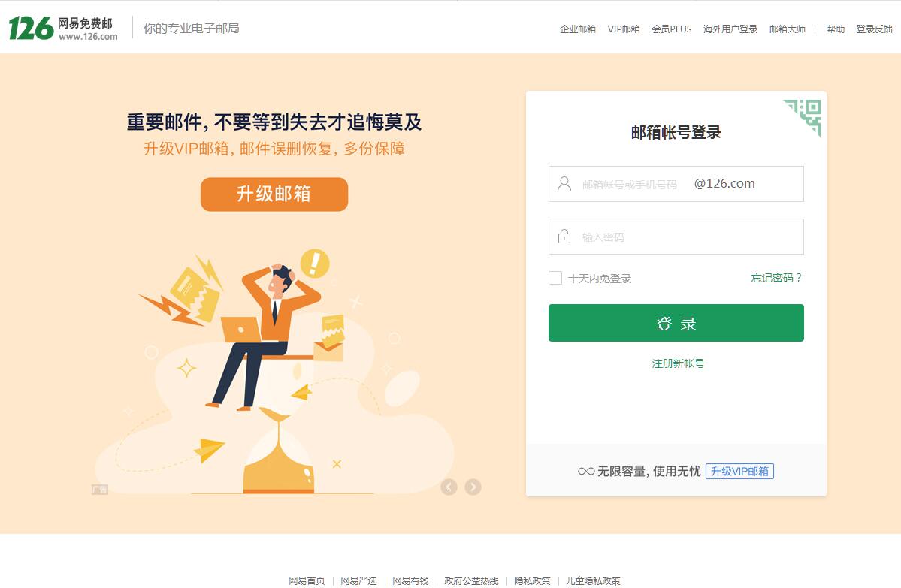
Task: Enable 十天内免登录 checkbox
Action: (555, 278)
